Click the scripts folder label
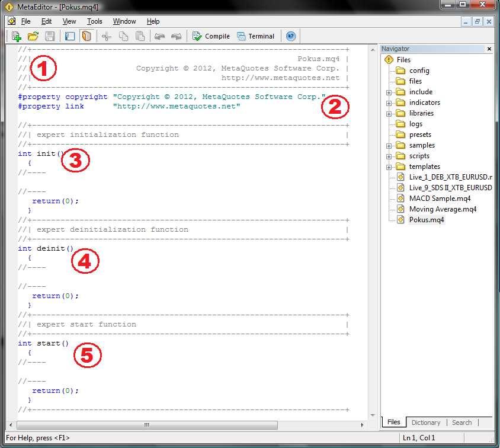This screenshot has height=448, width=500. point(419,156)
